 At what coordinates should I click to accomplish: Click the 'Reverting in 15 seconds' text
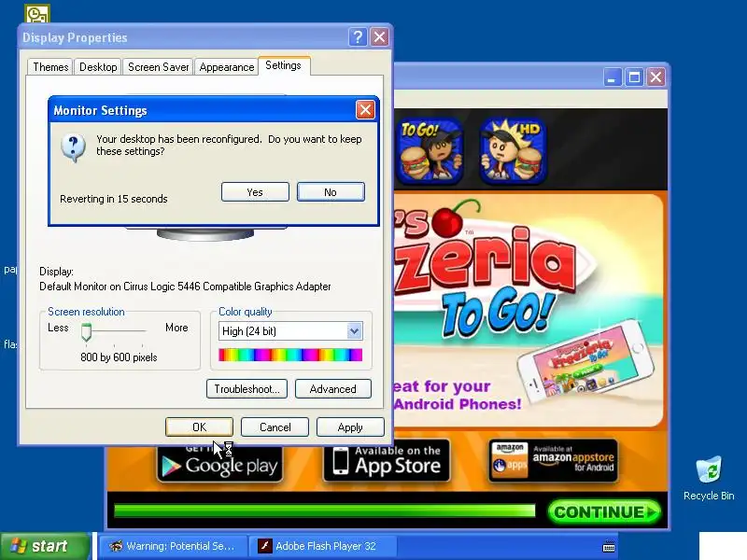[x=113, y=199]
